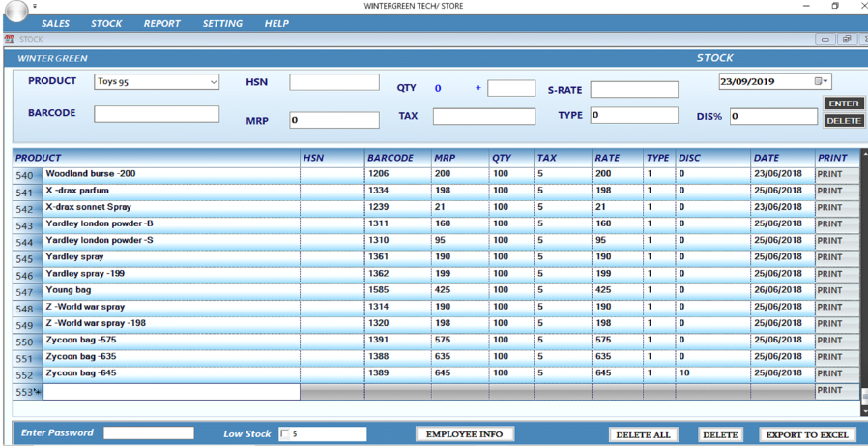Click the DATE column header
Viewport: 868px width, 446px height.
pyautogui.click(x=782, y=158)
